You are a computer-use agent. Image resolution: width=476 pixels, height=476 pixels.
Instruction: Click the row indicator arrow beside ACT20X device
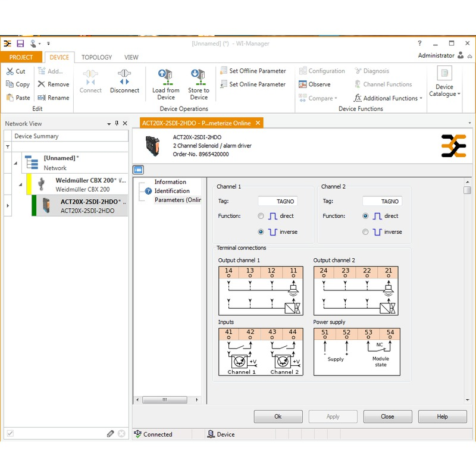8,206
